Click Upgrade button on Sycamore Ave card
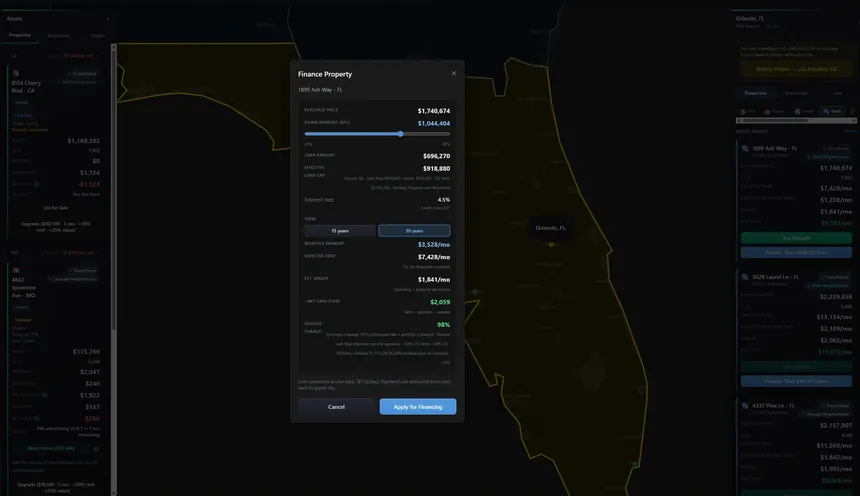860x496 pixels. [55, 488]
